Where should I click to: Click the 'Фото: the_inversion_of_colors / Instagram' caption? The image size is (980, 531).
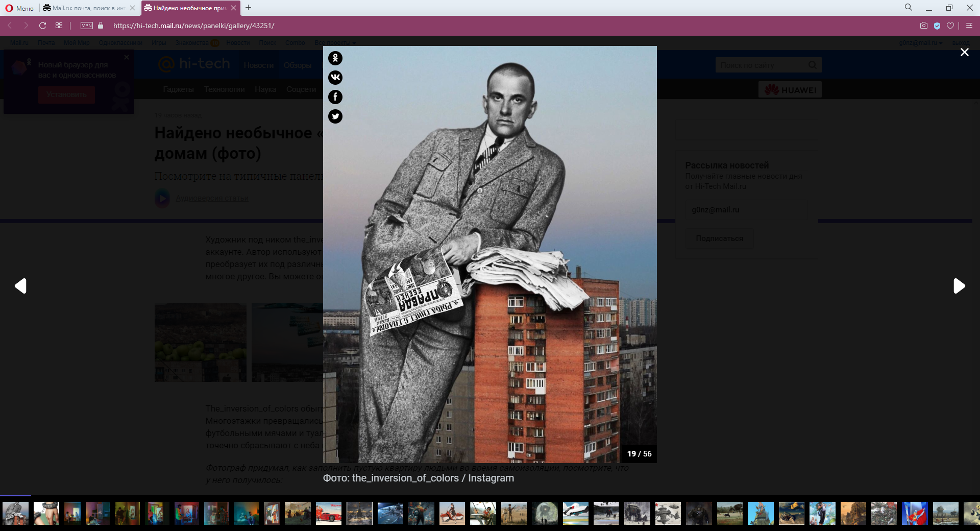tap(419, 478)
